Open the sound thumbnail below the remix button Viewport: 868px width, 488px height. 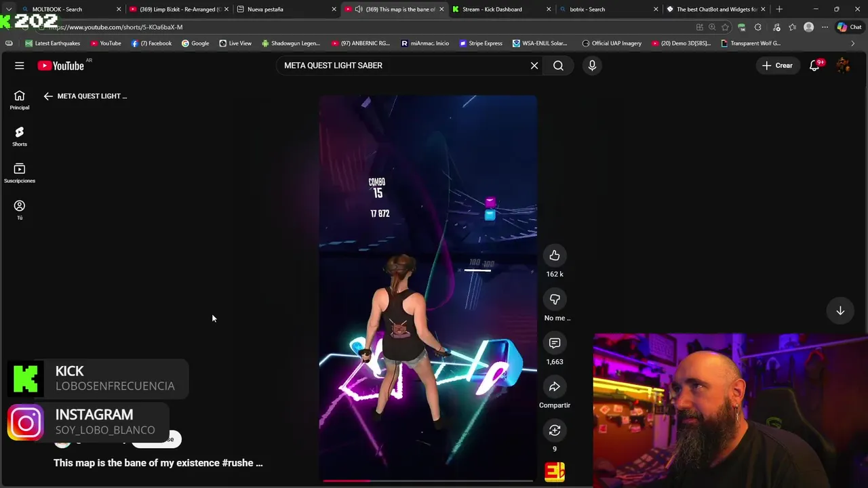pos(555,472)
